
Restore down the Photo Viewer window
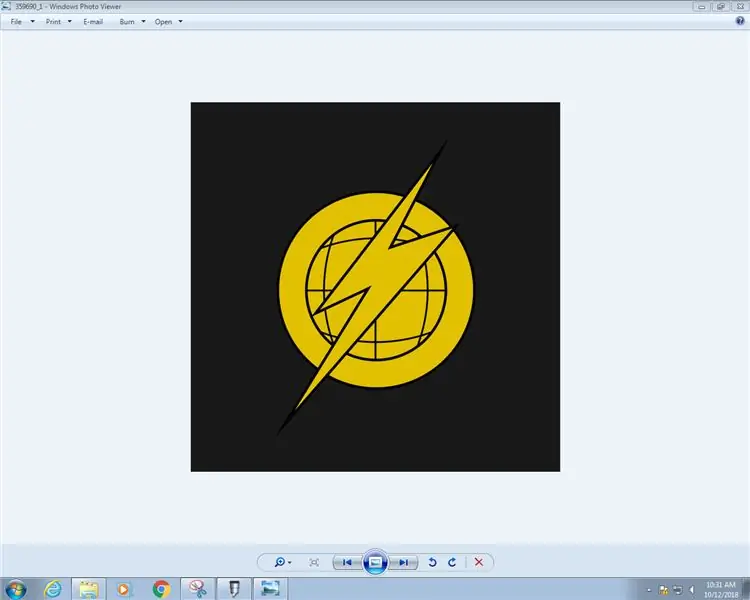coord(720,7)
